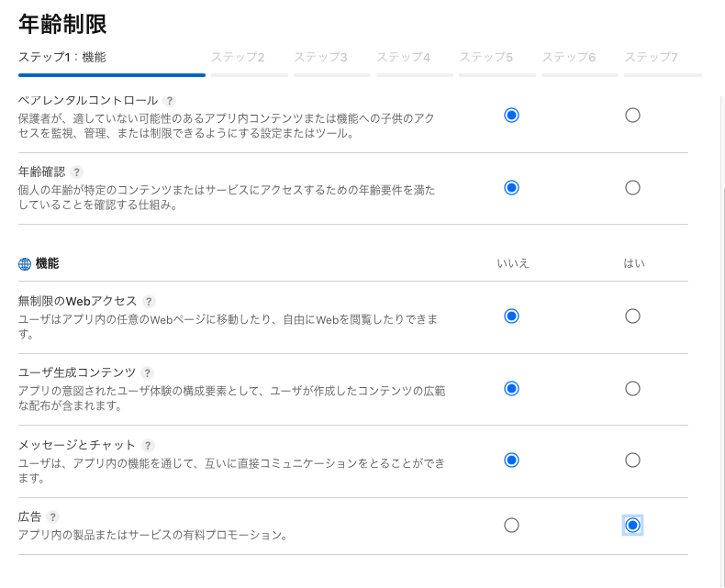Click the globe icon beside 機能 heading
Image resolution: width=725 pixels, height=588 pixels.
(25, 264)
